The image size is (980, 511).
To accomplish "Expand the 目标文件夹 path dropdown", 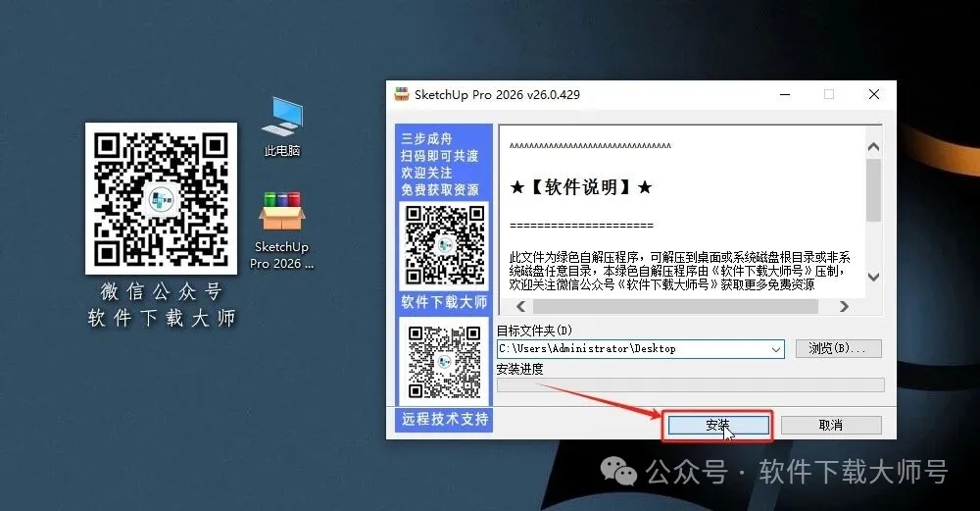I will pyautogui.click(x=775, y=349).
